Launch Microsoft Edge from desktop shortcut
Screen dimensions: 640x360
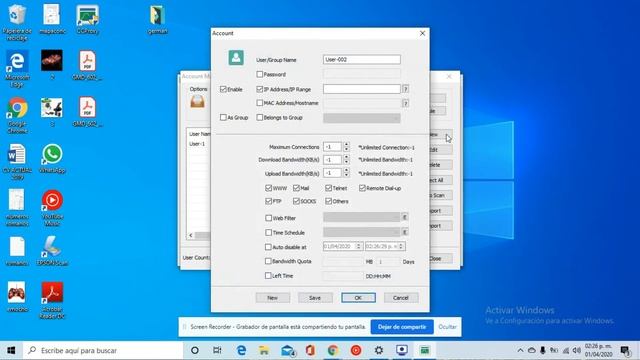17,69
